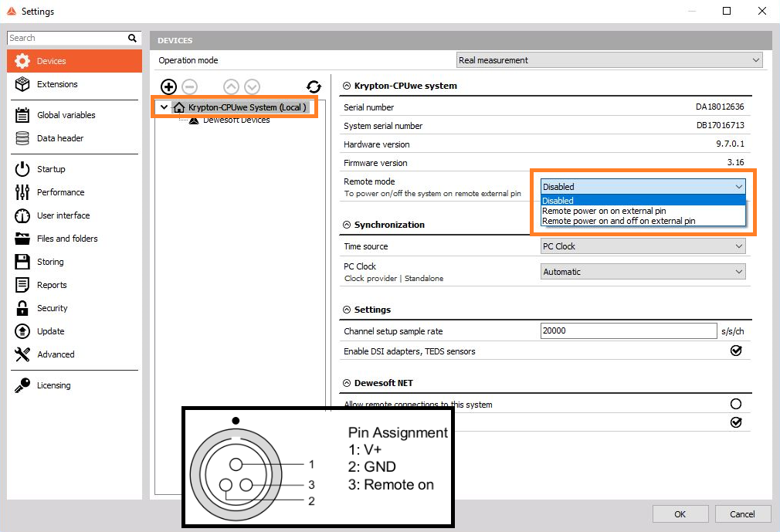Toggle the checked option below remote connections
The image size is (780, 532).
tap(736, 422)
